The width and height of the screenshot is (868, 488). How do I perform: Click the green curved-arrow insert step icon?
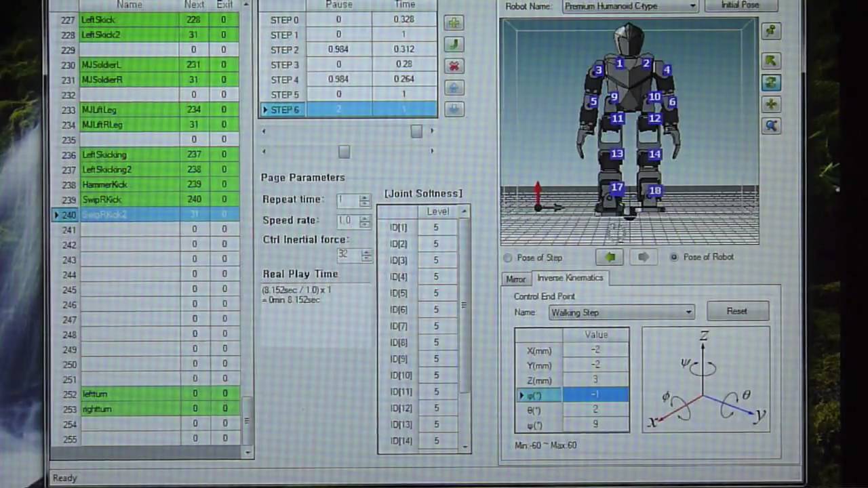tap(454, 45)
